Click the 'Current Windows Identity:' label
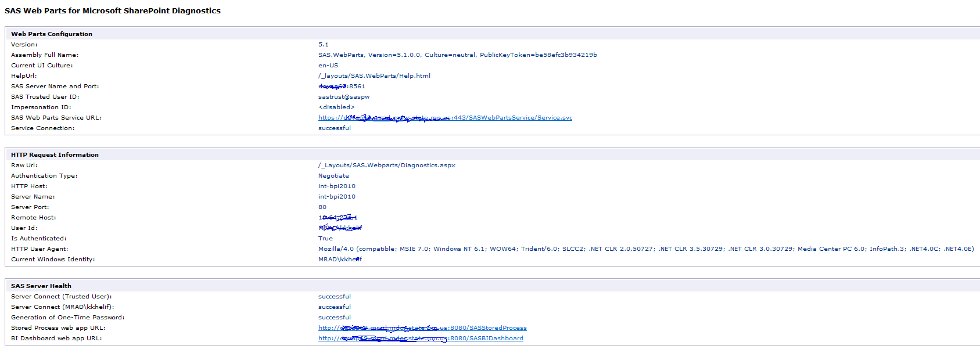This screenshot has height=360, width=980. pyautogui.click(x=53, y=260)
